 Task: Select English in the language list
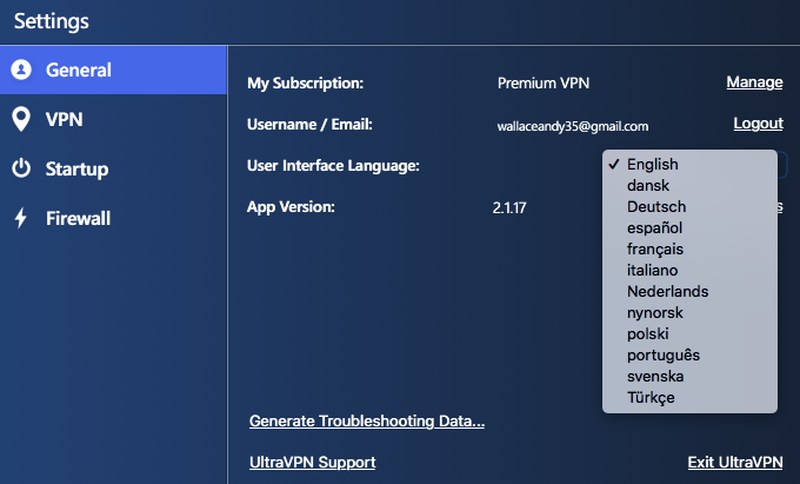pyautogui.click(x=690, y=164)
